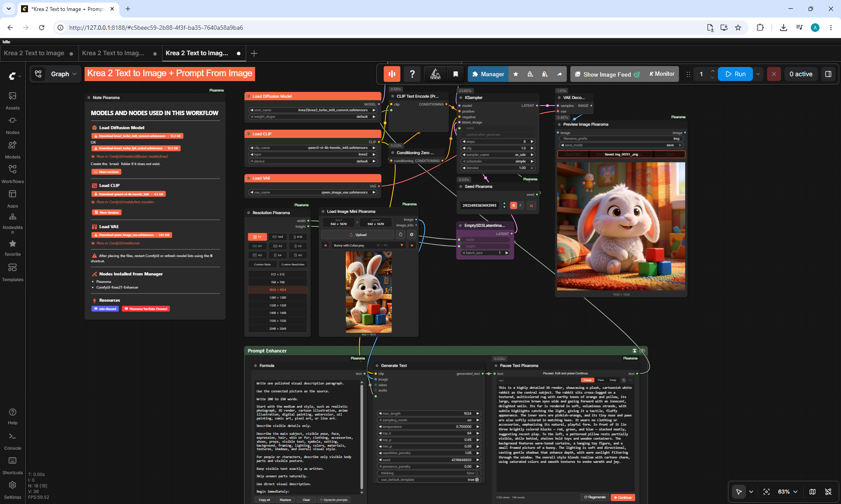Toggle the thinking switch in Generate Text
The width and height of the screenshot is (841, 504).
477,473
